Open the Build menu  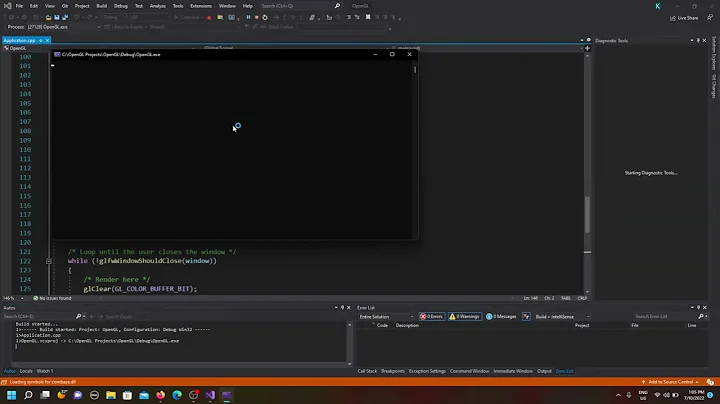(x=101, y=6)
